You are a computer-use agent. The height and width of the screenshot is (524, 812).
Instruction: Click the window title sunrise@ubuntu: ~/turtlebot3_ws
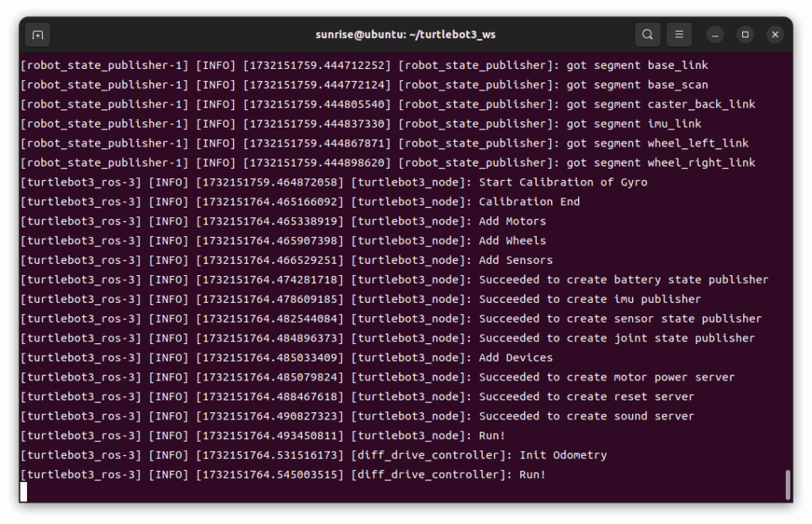pyautogui.click(x=405, y=35)
